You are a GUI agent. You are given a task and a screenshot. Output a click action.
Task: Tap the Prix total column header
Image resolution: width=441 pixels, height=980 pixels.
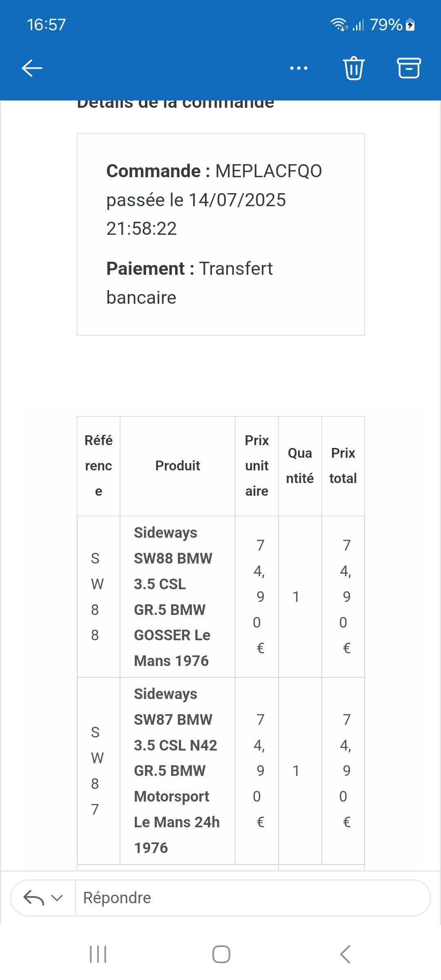click(x=343, y=466)
